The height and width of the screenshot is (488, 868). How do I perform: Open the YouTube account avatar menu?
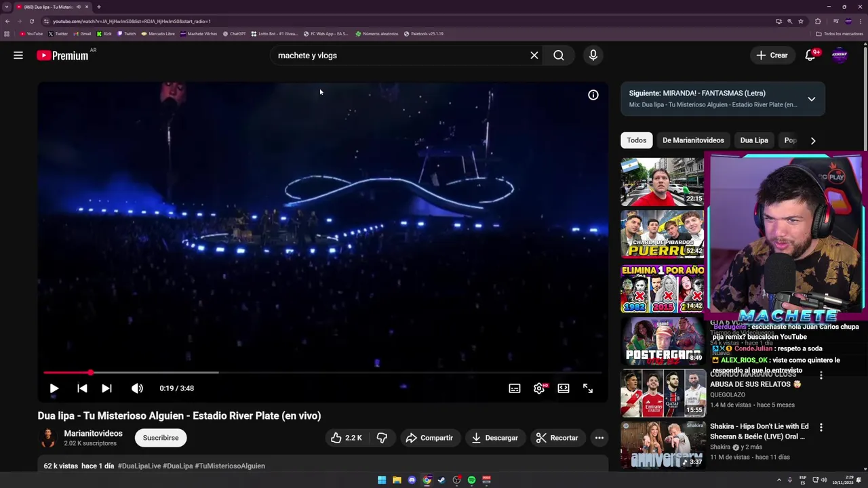(x=840, y=56)
